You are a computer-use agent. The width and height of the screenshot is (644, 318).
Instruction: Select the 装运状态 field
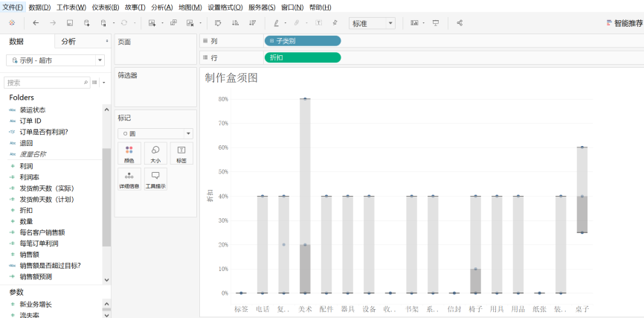point(33,109)
